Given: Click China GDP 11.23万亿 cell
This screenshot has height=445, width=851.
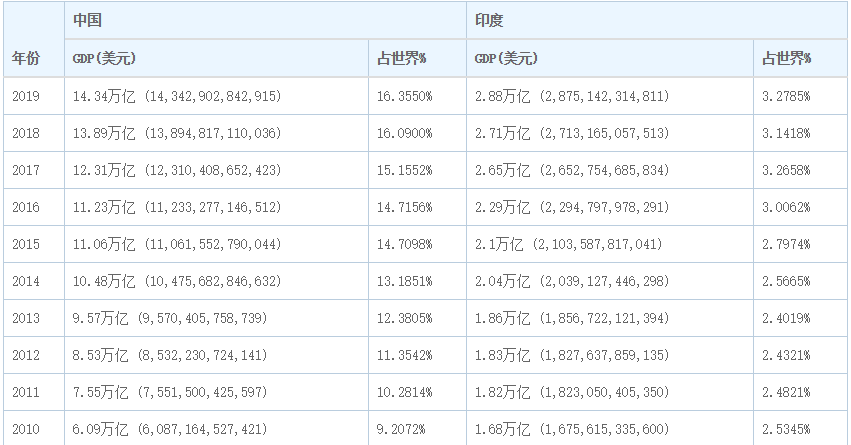Looking at the screenshot, I should (x=217, y=207).
